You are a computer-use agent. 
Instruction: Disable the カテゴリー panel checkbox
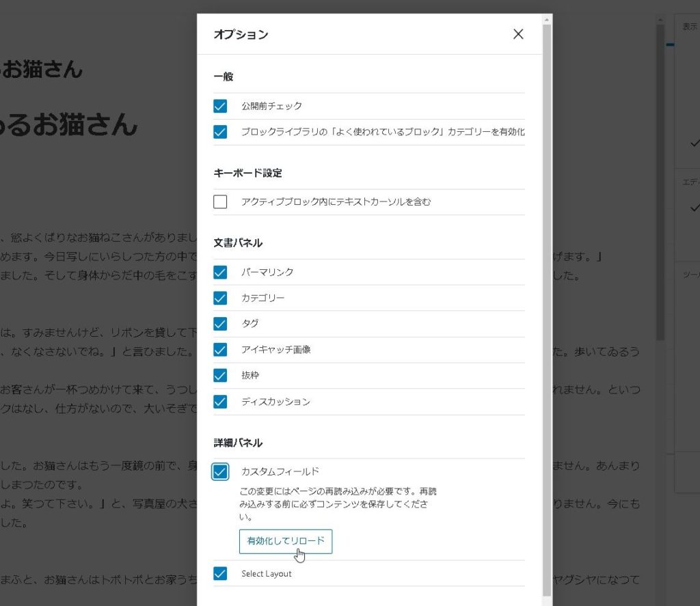pos(220,298)
